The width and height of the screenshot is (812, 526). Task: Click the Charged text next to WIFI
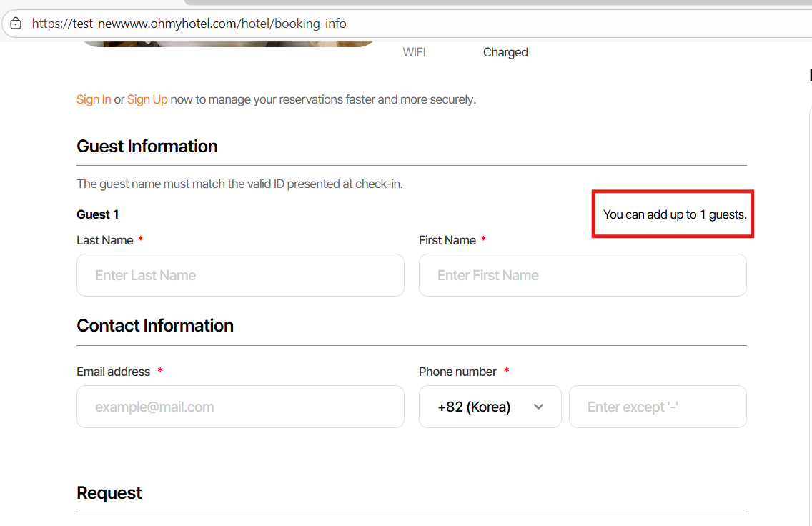(x=505, y=52)
